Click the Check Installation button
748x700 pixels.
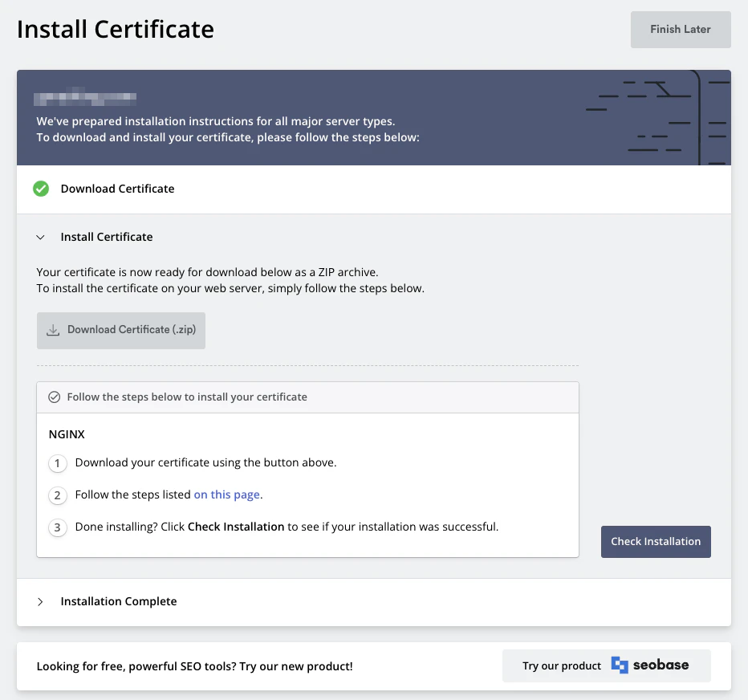[x=656, y=541]
